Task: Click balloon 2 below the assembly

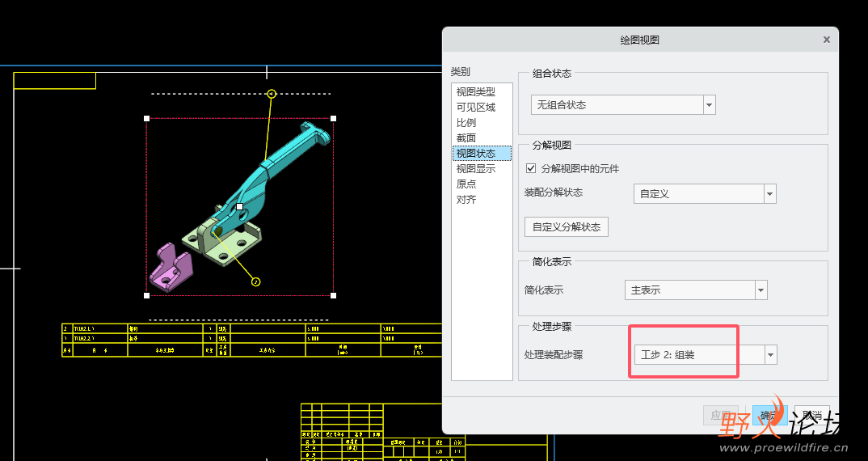Action: pos(255,282)
